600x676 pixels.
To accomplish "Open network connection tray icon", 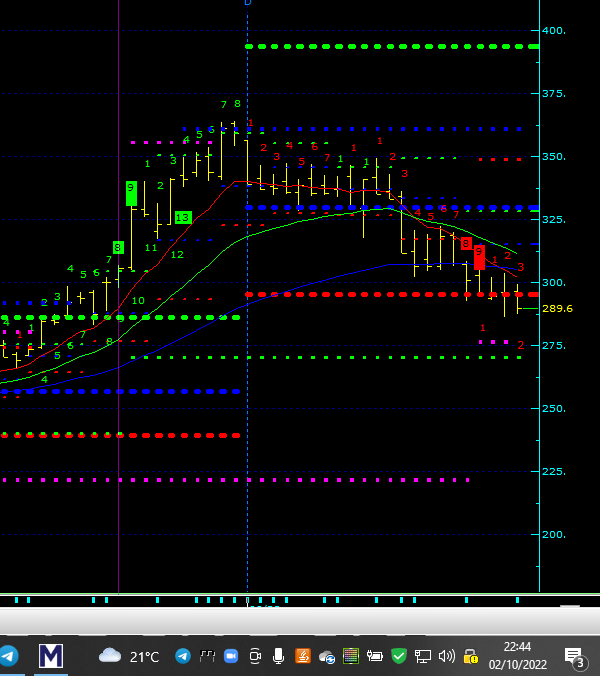I will [x=422, y=656].
